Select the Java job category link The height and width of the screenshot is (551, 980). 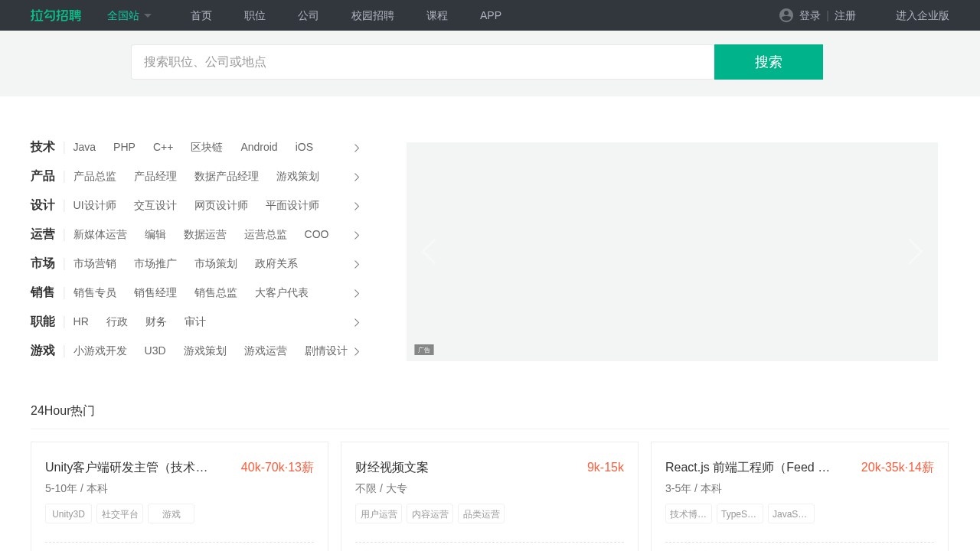[84, 147]
